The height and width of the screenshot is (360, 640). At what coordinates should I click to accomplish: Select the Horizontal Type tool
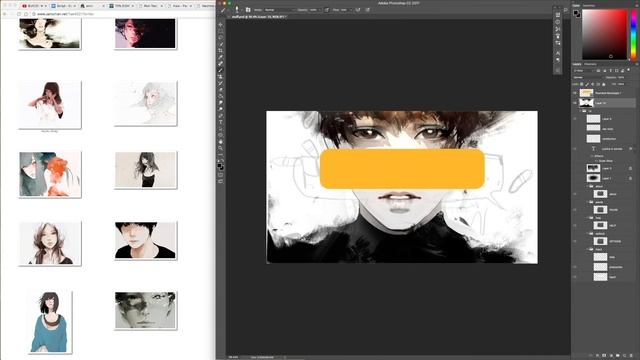tap(221, 122)
